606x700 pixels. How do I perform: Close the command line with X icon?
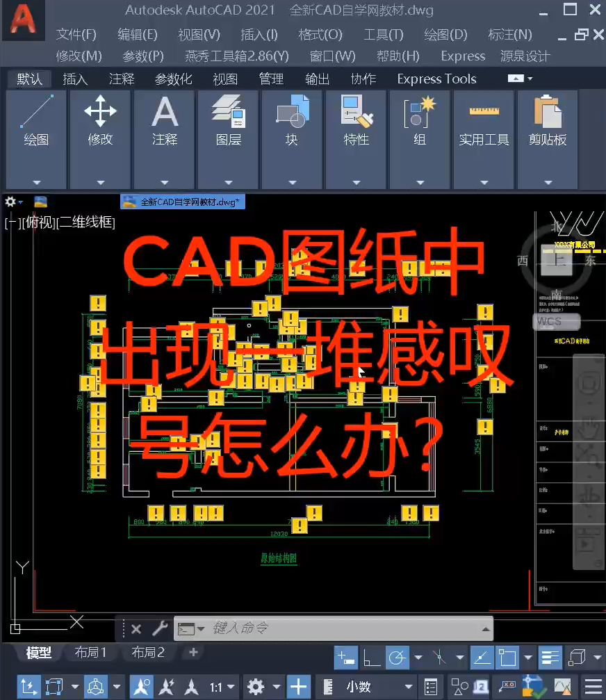[136, 629]
